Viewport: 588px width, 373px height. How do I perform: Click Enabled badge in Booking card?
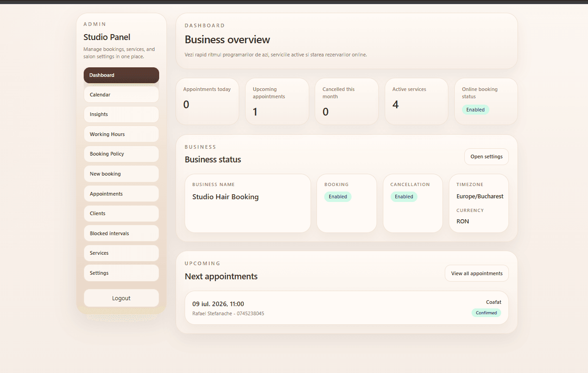pyautogui.click(x=338, y=197)
